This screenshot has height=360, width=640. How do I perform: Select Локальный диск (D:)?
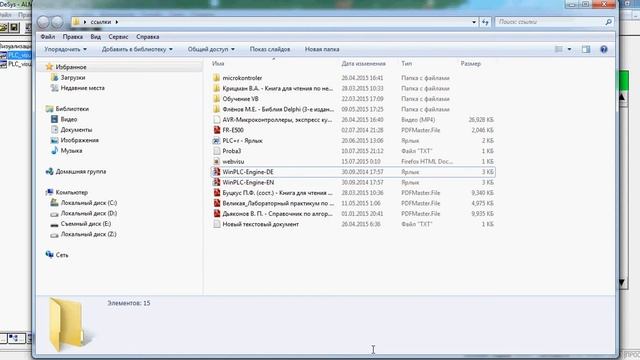point(89,213)
